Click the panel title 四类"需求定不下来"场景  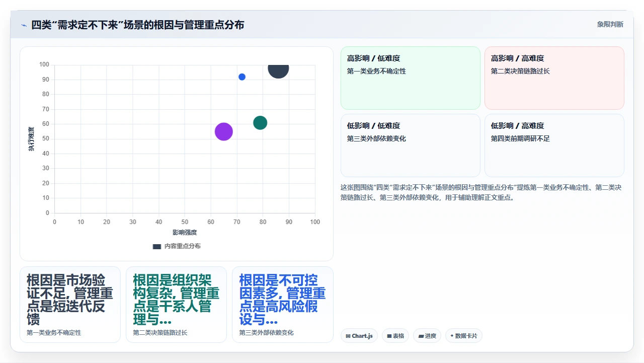137,25
